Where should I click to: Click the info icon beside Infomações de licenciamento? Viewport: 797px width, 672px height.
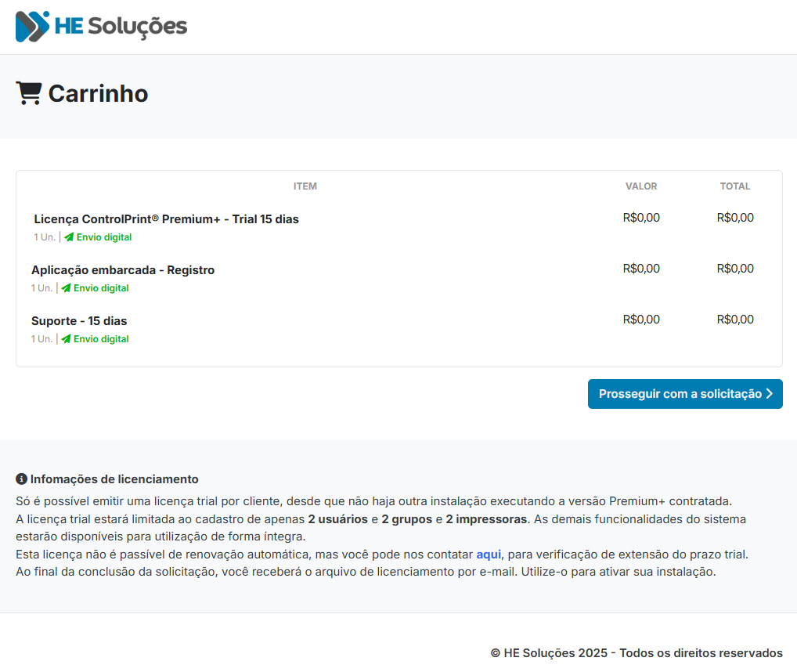tap(21, 479)
